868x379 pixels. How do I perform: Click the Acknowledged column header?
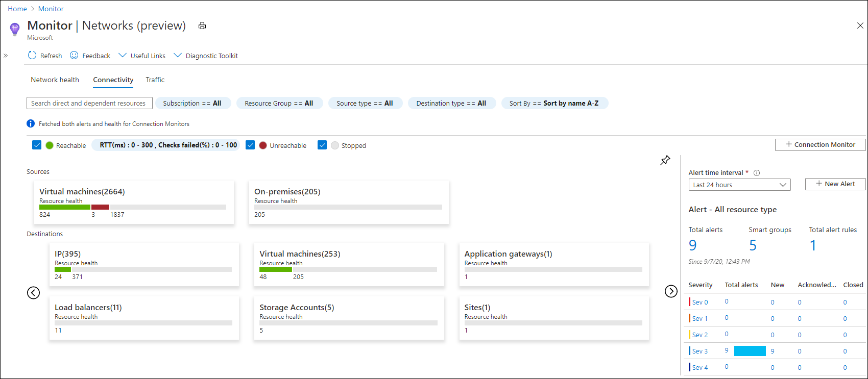(817, 285)
